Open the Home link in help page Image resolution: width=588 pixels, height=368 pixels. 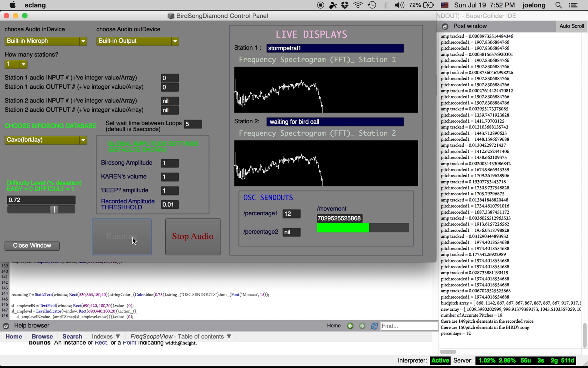point(14,337)
